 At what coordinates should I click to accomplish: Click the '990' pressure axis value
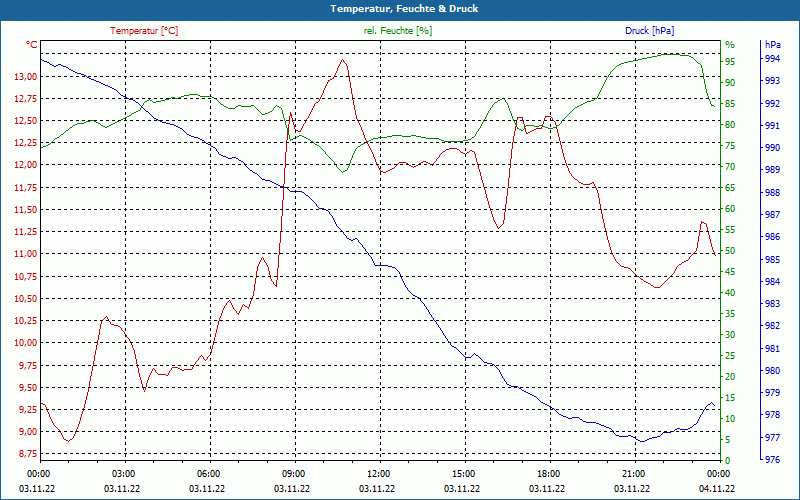pos(772,148)
